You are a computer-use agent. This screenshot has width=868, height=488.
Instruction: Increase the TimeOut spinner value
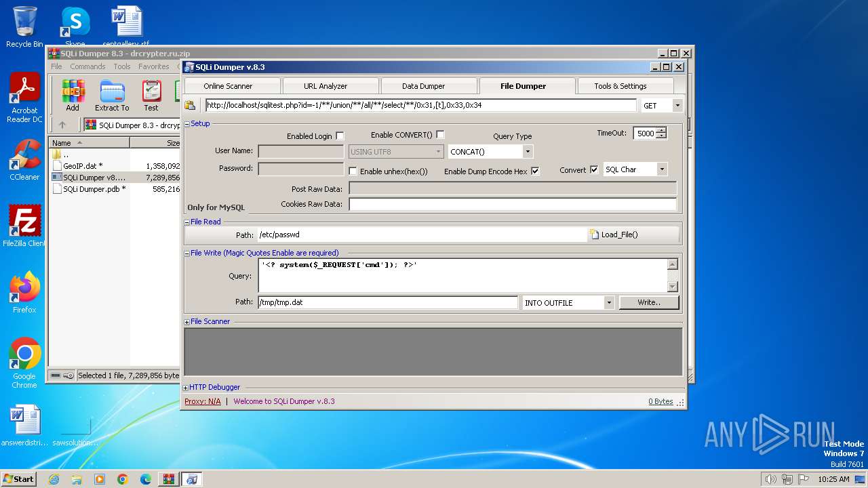tap(661, 130)
